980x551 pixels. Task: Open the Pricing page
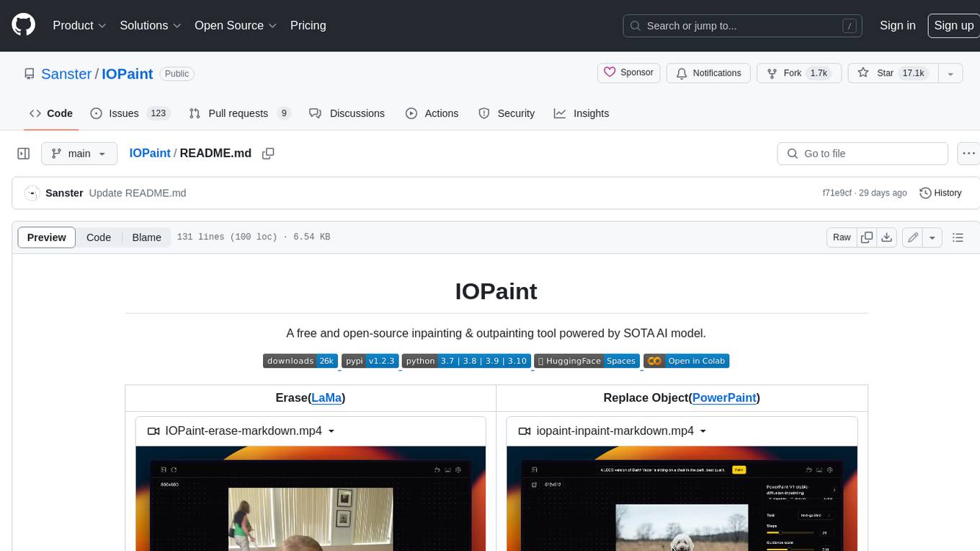pos(308,25)
